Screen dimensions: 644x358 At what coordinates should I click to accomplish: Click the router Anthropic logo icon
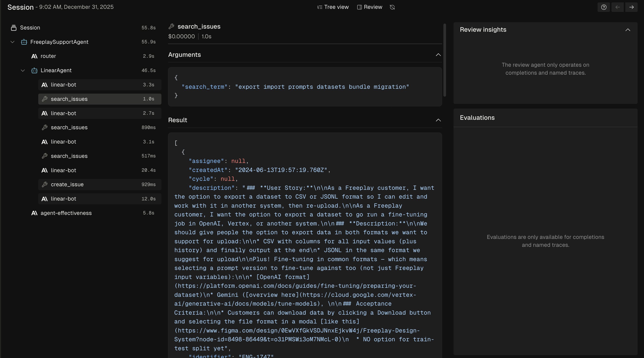[34, 56]
